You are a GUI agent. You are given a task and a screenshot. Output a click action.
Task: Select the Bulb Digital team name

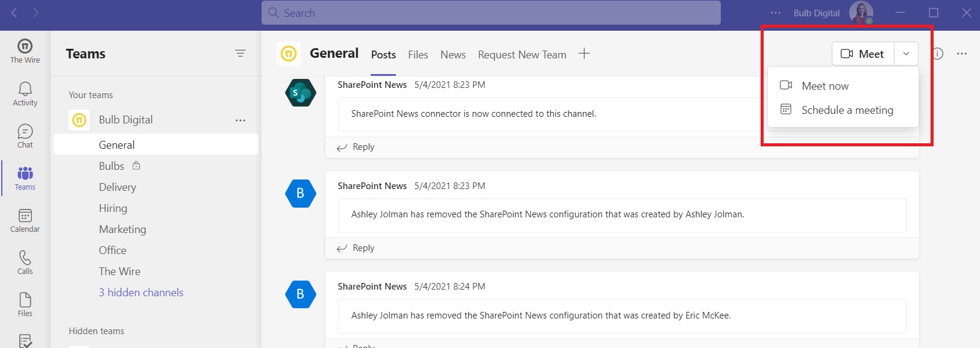click(x=126, y=120)
